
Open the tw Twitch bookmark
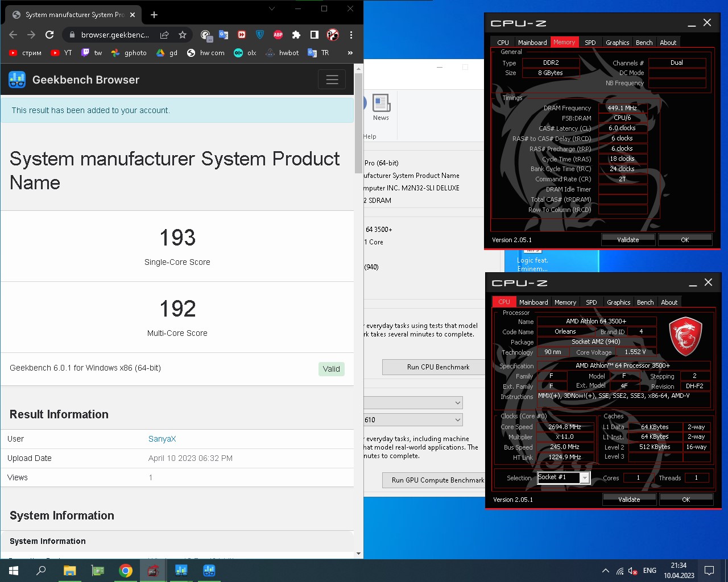pyautogui.click(x=92, y=53)
